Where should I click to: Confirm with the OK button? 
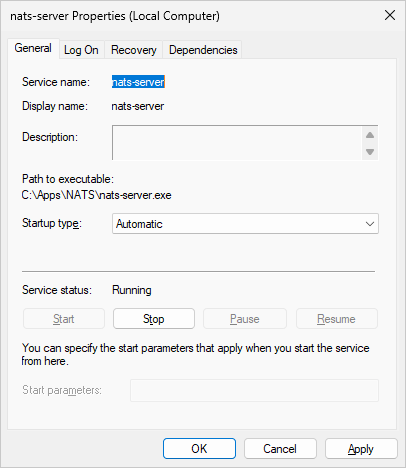coord(199,449)
